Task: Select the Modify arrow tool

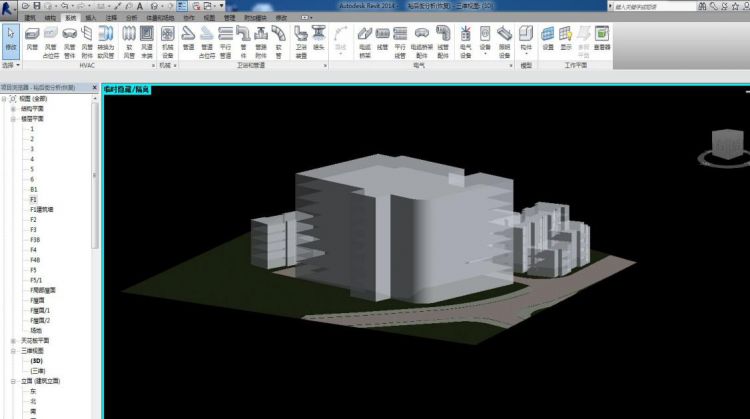Action: click(11, 40)
